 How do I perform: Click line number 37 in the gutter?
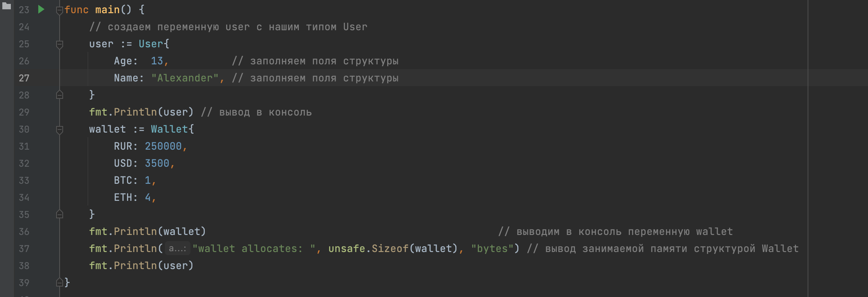click(24, 249)
